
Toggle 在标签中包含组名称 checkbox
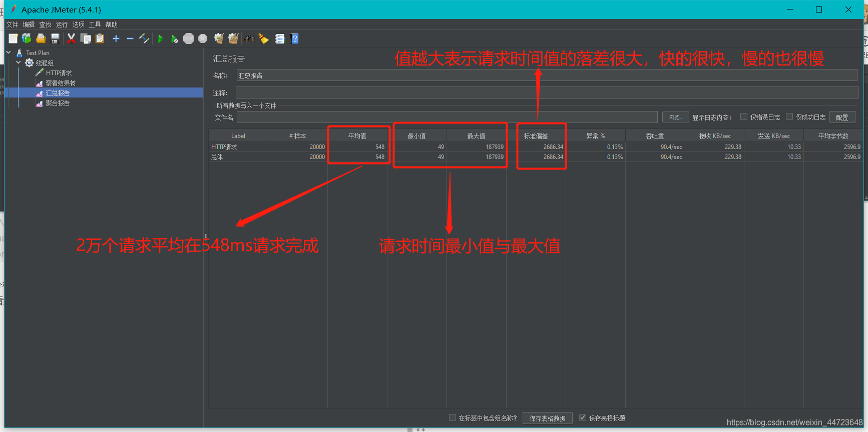pyautogui.click(x=453, y=417)
